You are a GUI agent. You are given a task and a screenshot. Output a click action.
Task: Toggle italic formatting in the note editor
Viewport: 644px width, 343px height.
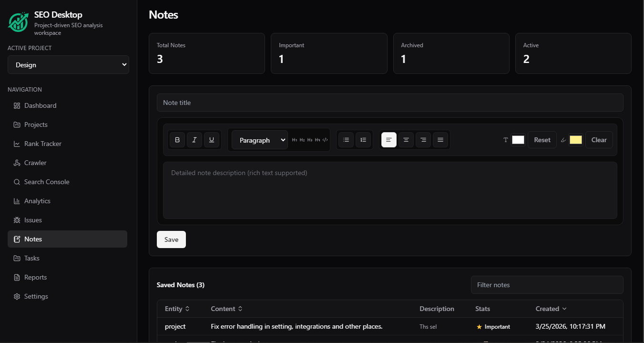coord(194,140)
